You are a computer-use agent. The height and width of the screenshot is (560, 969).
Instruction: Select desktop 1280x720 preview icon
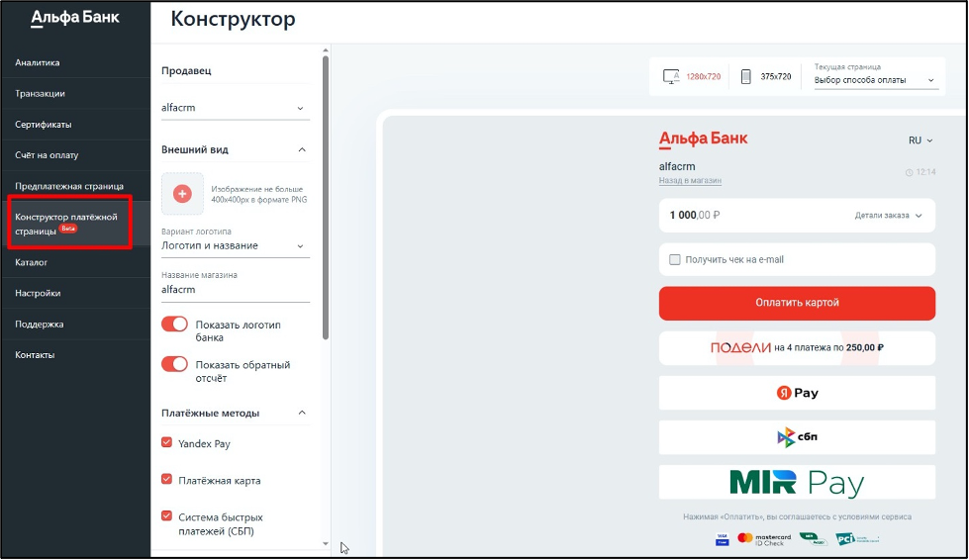(x=671, y=76)
